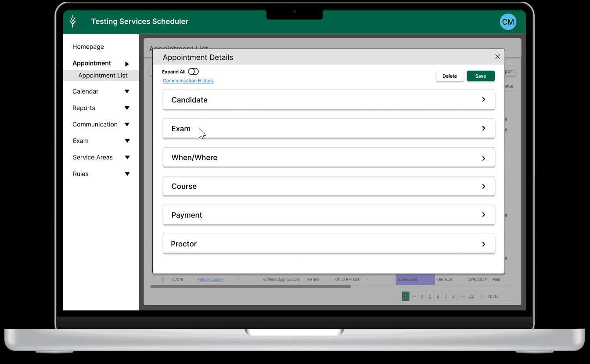Viewport: 590px width, 364px height.
Task: Go to Homepage in sidebar
Action: click(88, 47)
